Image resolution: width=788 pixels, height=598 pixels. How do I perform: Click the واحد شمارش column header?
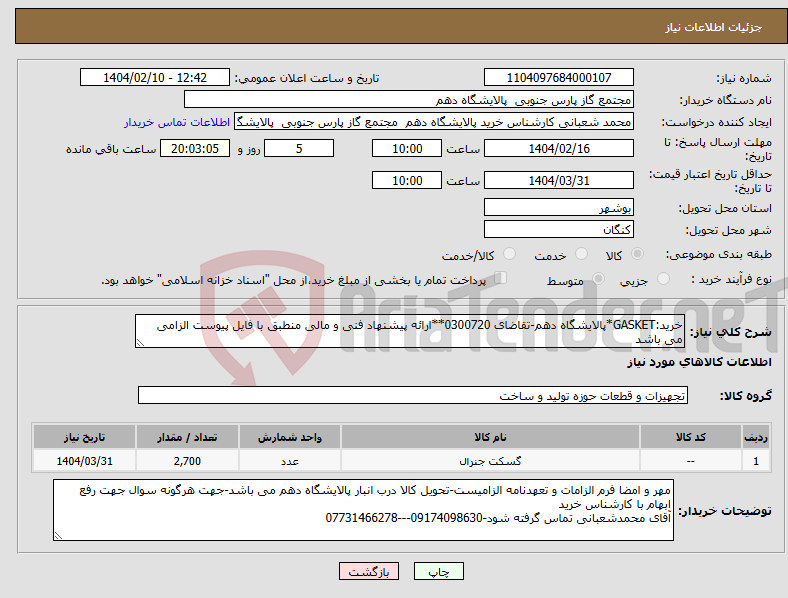[x=290, y=437]
